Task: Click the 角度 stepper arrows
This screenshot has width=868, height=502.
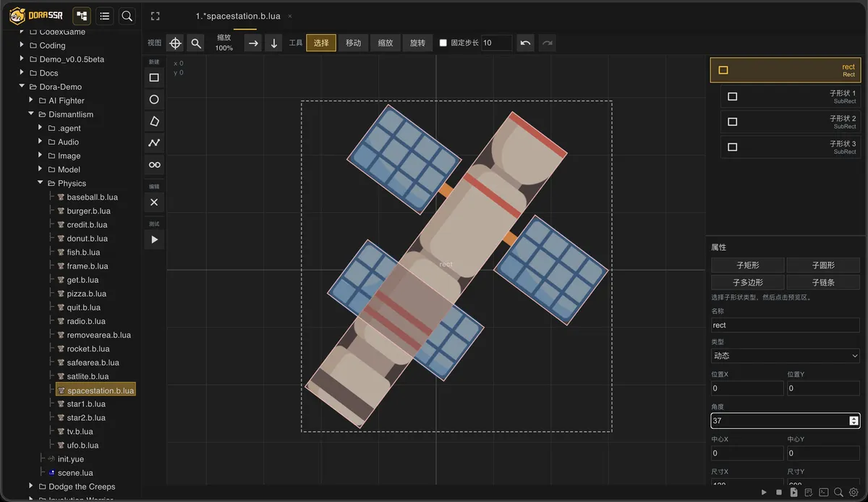Action: pyautogui.click(x=854, y=421)
